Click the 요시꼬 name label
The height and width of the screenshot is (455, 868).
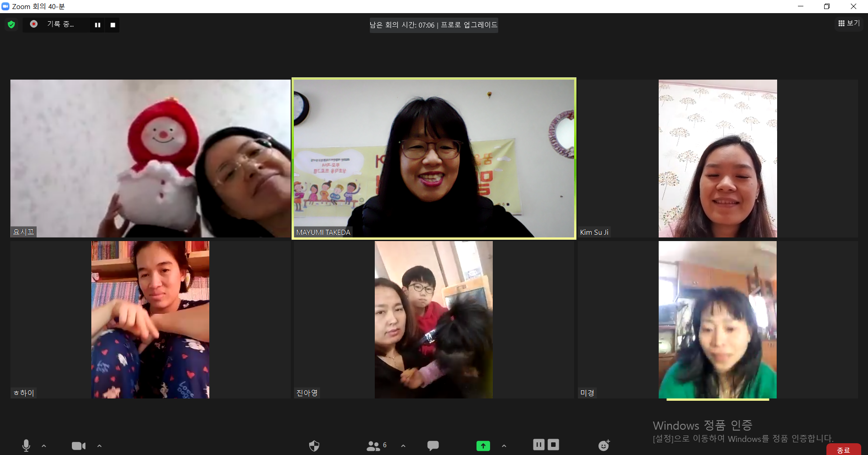click(24, 232)
